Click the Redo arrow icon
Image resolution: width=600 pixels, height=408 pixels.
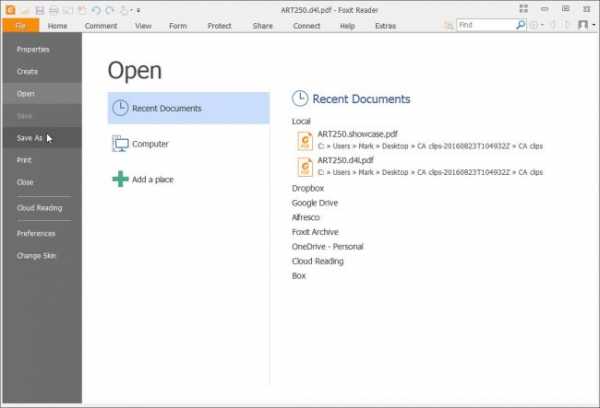110,10
